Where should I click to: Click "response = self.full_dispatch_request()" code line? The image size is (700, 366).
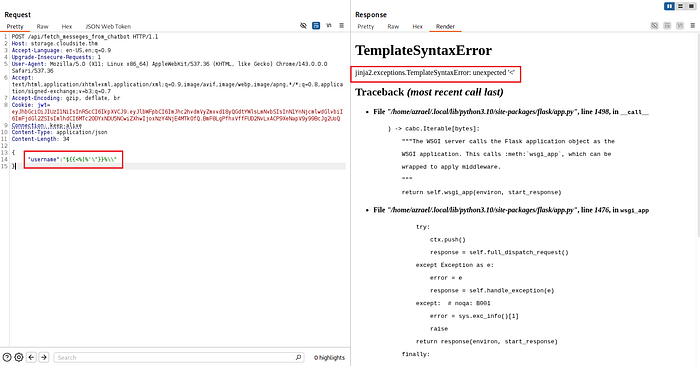tap(499, 252)
